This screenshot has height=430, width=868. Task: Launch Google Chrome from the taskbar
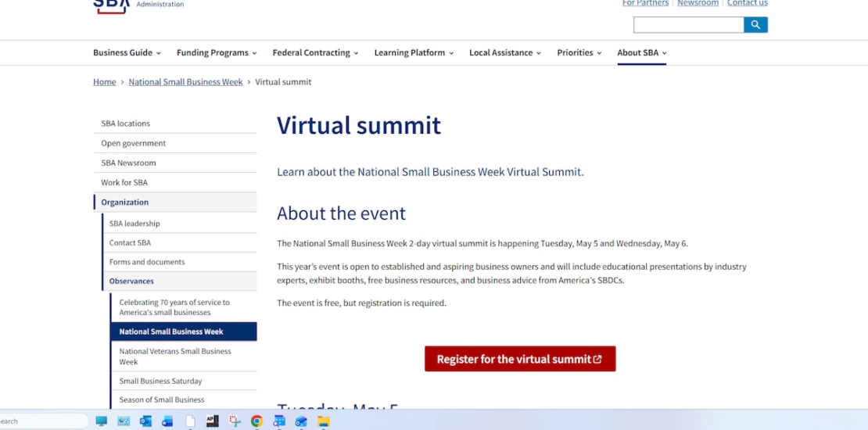click(x=256, y=421)
